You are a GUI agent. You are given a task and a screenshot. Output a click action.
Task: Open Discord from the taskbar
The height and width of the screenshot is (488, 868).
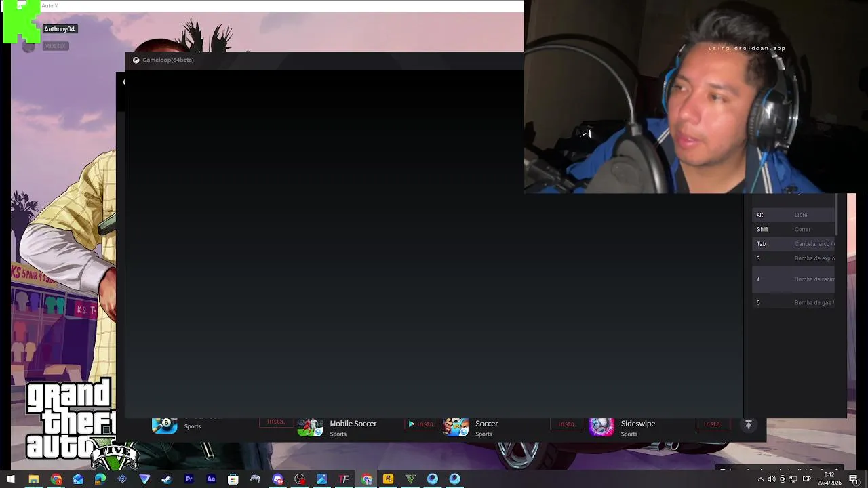coord(277,479)
